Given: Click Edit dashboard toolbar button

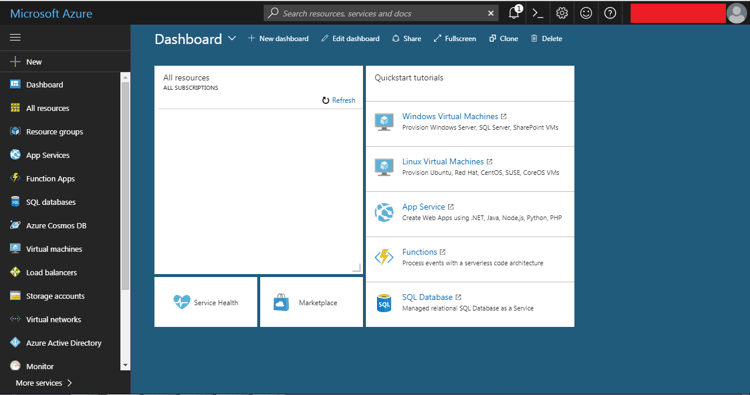Looking at the screenshot, I should pos(351,38).
